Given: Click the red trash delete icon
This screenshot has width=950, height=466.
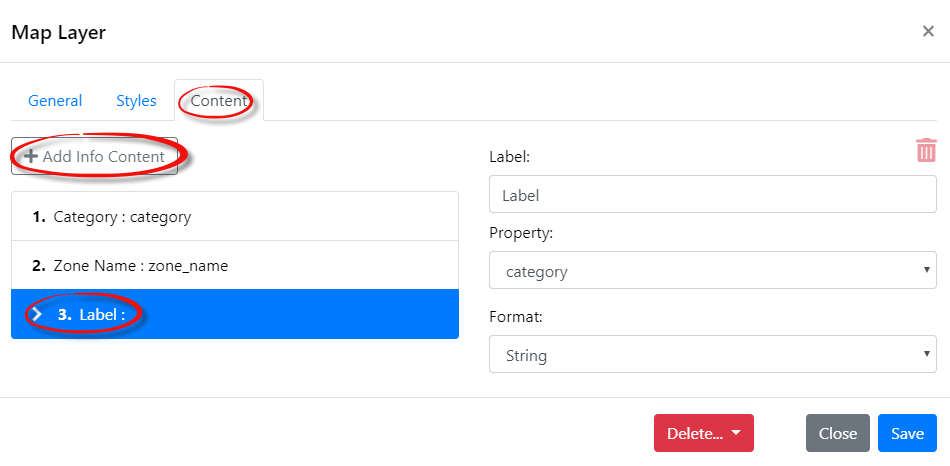Looking at the screenshot, I should 926,150.
